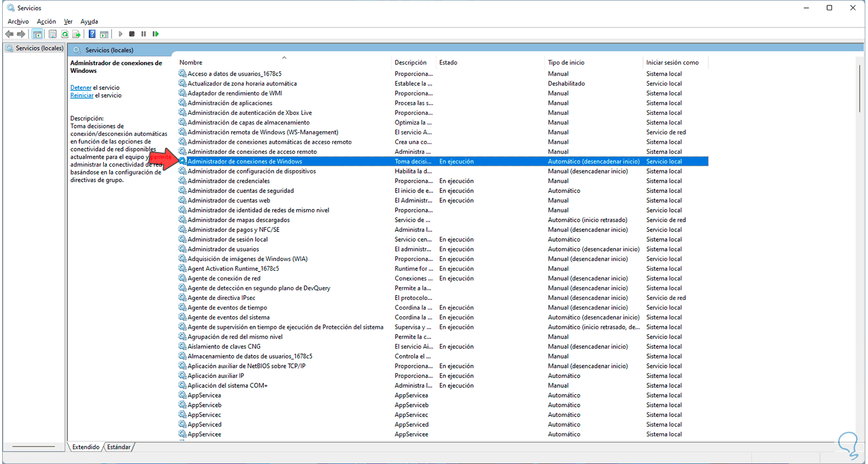Open the Acción menu

click(46, 22)
